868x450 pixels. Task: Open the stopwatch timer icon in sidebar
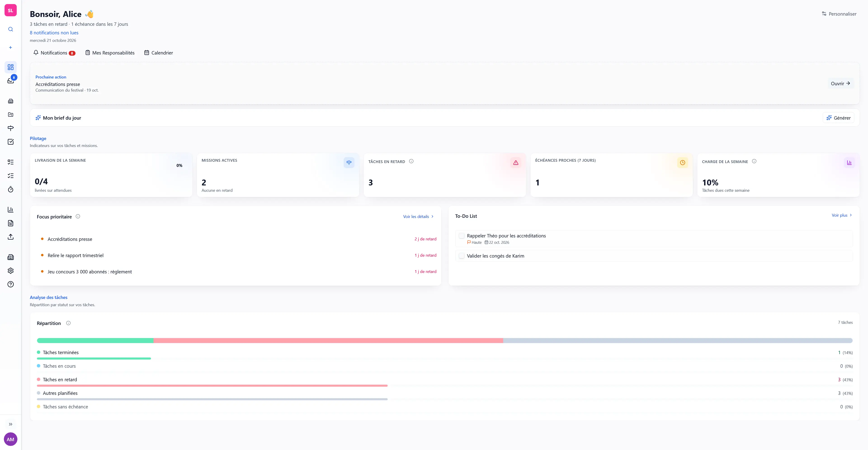point(10,189)
